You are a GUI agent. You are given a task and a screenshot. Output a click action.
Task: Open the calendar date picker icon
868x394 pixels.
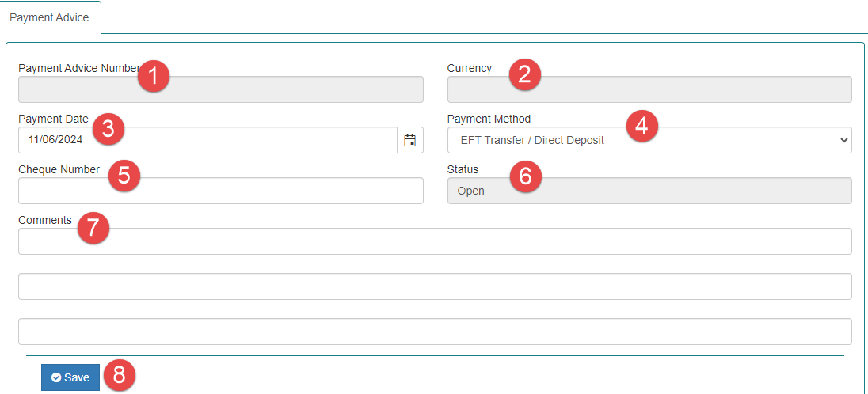pyautogui.click(x=409, y=140)
